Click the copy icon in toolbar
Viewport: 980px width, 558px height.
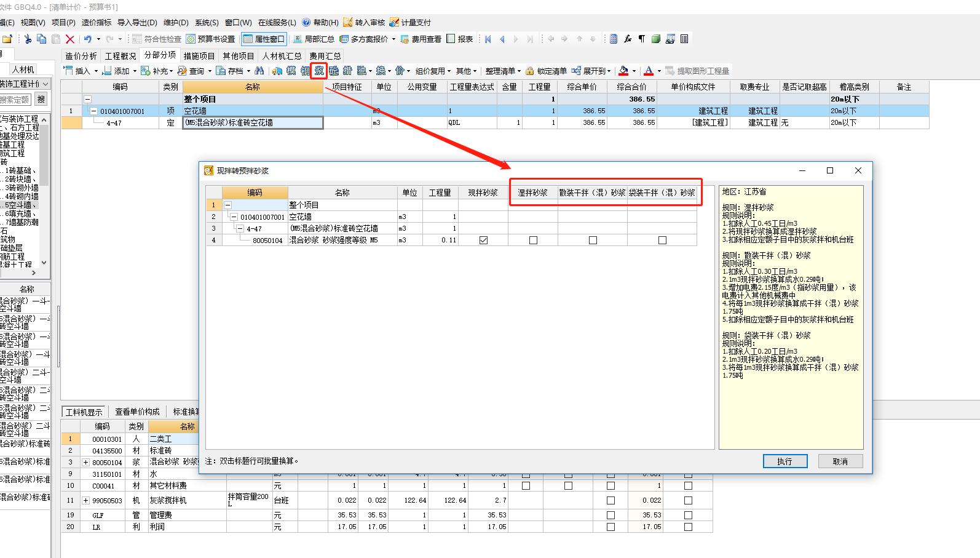(42, 39)
